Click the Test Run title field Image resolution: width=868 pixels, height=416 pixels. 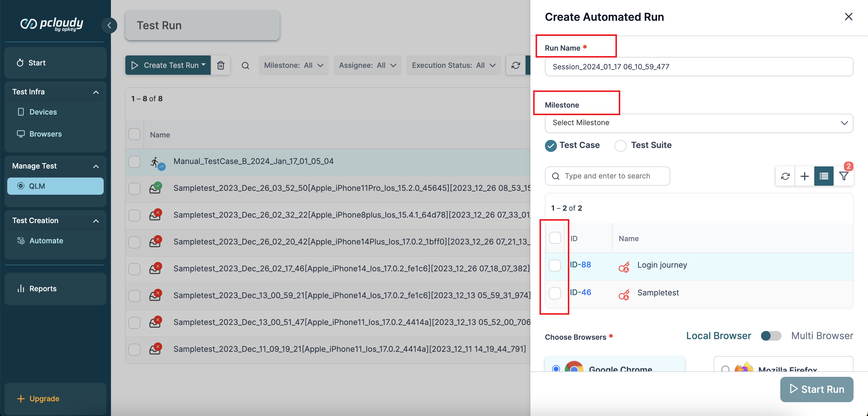click(x=203, y=25)
